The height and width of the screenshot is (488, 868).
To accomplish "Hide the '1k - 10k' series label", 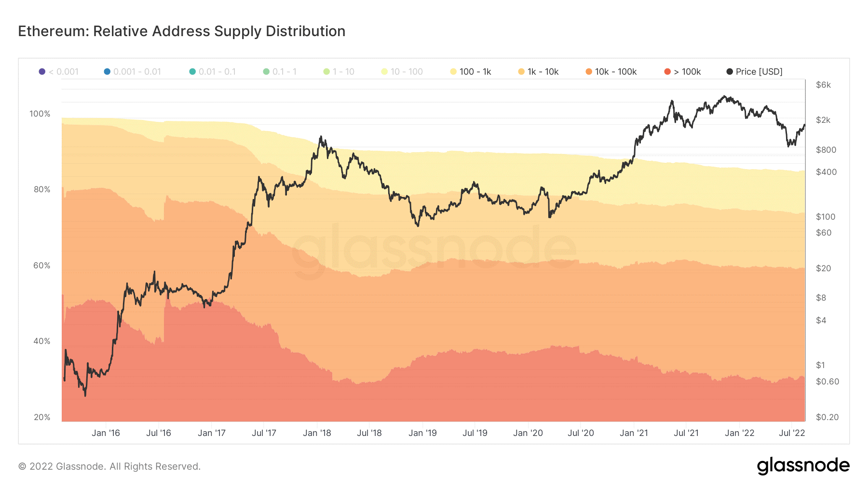I will point(543,72).
